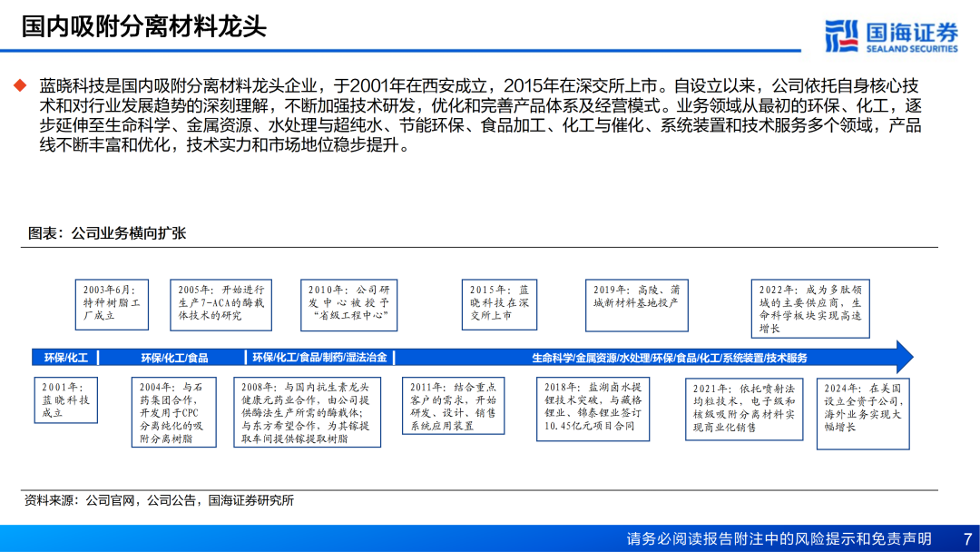
Task: Open the 2015年 深交所上市 milestone box
Action: (x=500, y=303)
